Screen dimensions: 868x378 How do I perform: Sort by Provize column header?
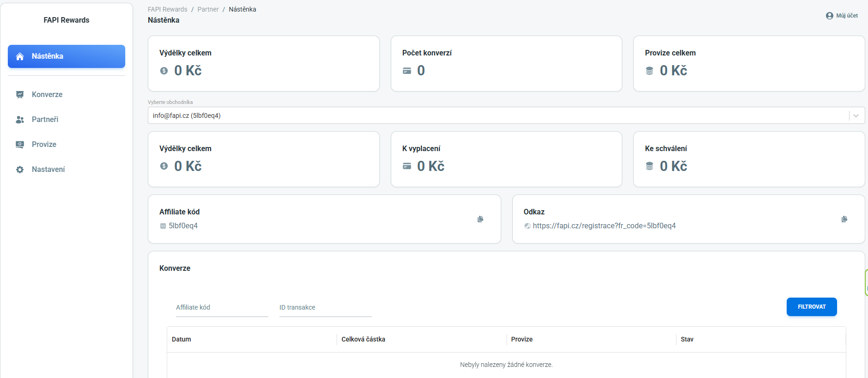[522, 339]
